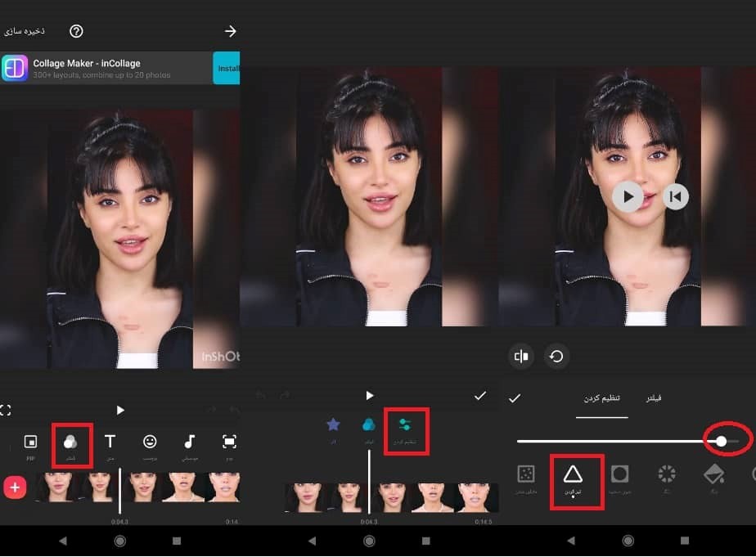
Task: Open the help question mark icon
Action: 76,31
